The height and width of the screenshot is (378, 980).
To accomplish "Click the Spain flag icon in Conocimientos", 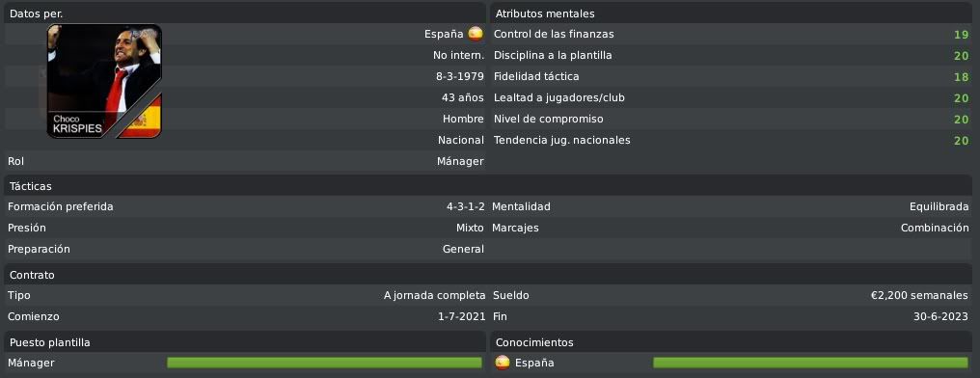I will click(x=502, y=363).
